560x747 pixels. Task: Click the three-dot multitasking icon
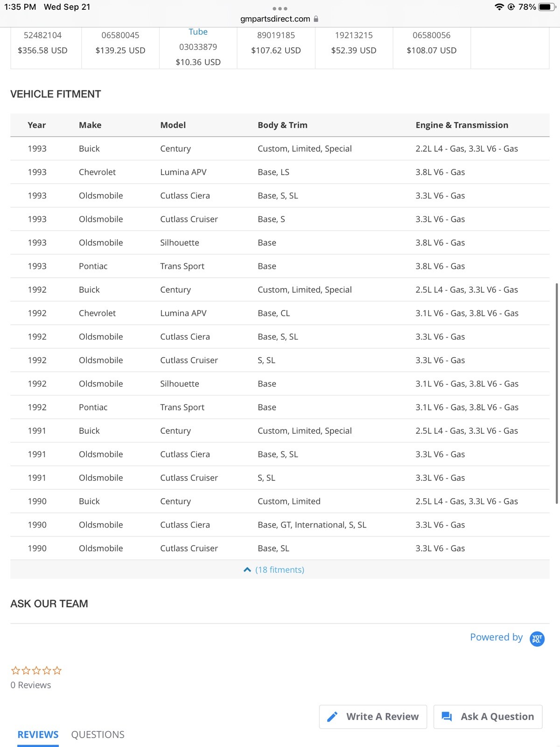(x=280, y=8)
